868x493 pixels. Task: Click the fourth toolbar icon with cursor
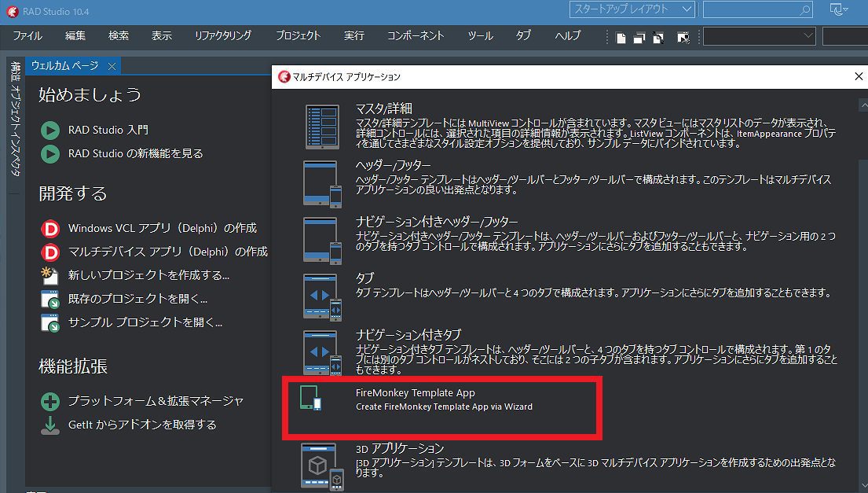click(683, 38)
